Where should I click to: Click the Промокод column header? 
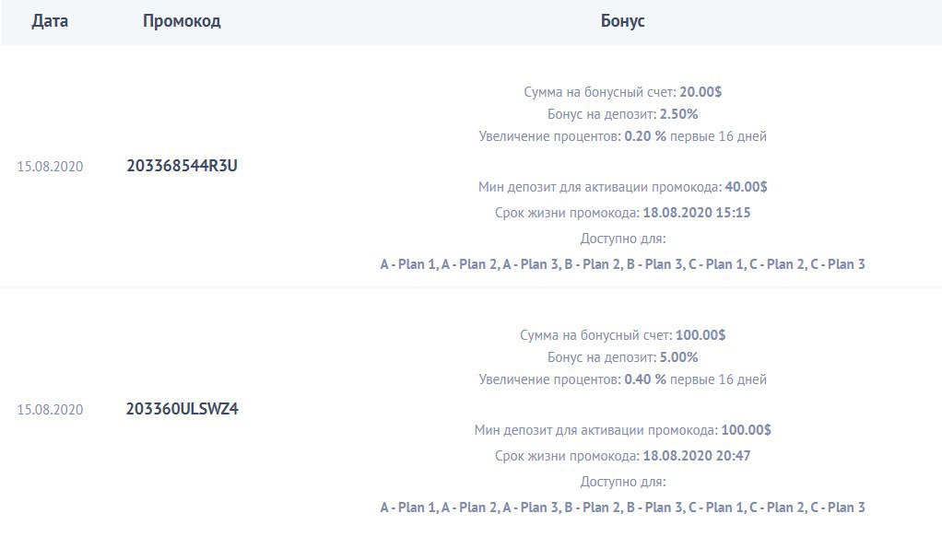pos(182,21)
